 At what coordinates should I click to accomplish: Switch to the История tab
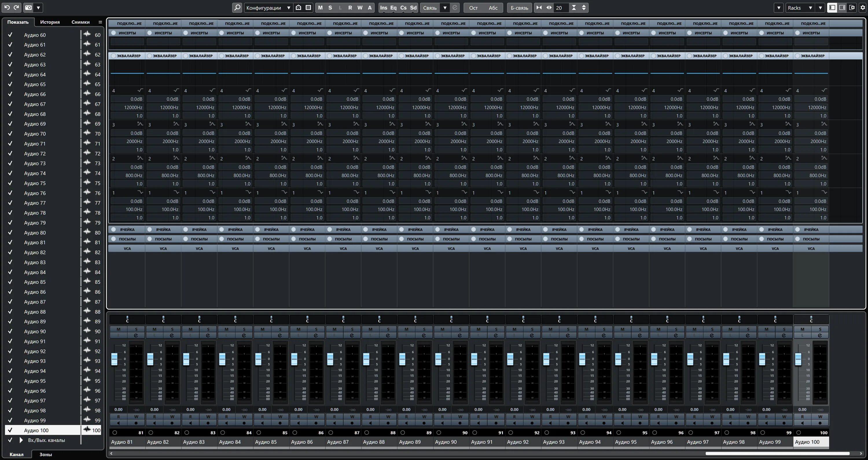pyautogui.click(x=50, y=22)
